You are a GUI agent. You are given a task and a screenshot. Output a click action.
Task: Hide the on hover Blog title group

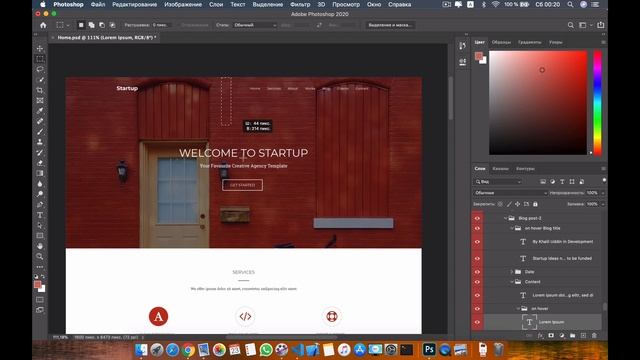click(x=477, y=228)
